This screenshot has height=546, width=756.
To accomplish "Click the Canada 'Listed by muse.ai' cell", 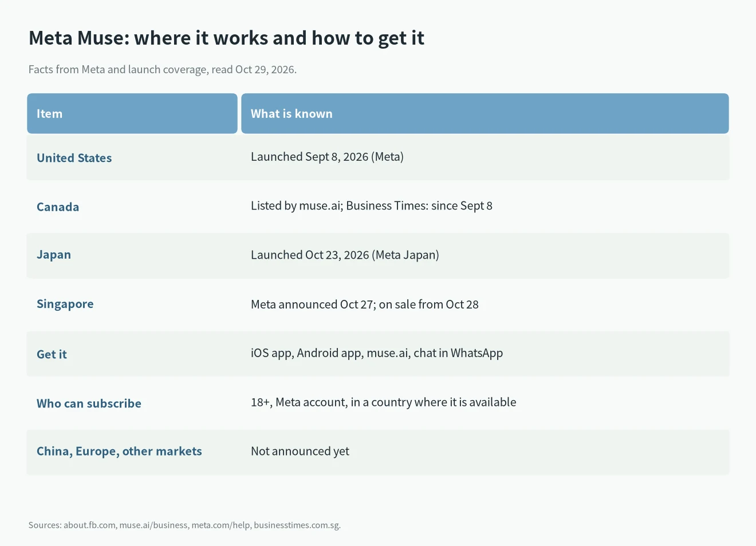I will [372, 206].
